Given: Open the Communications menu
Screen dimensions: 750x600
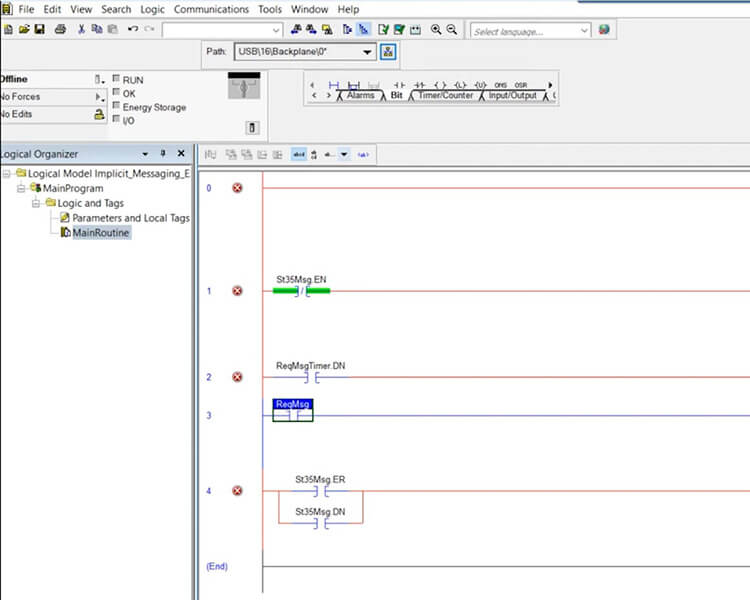Looking at the screenshot, I should pyautogui.click(x=211, y=9).
